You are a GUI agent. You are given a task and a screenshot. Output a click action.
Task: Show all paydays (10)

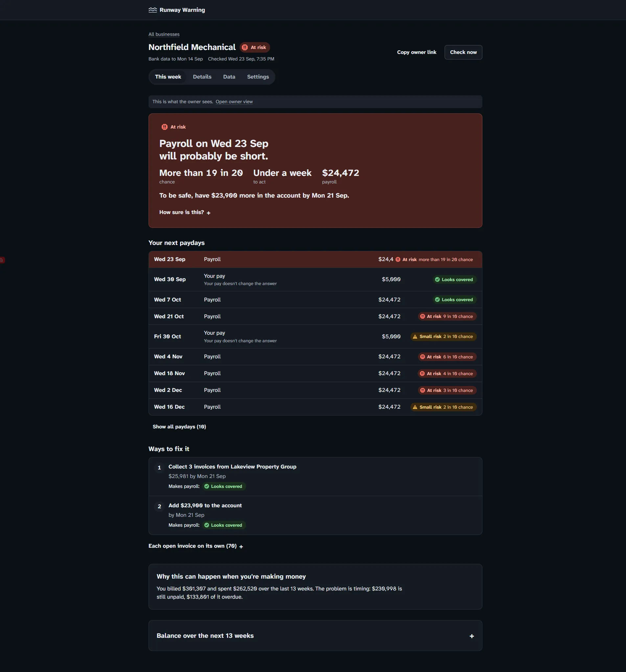click(179, 427)
